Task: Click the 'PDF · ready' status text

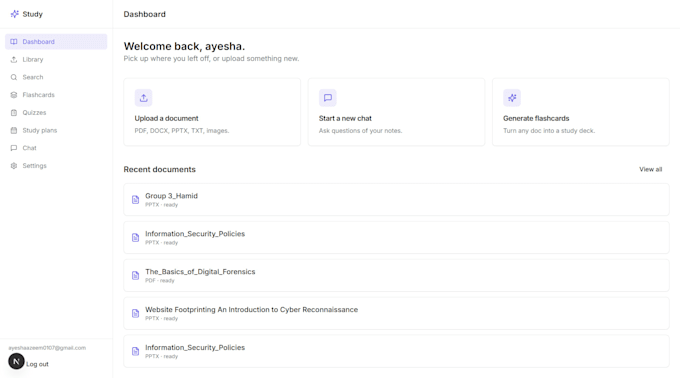Action: (x=160, y=280)
